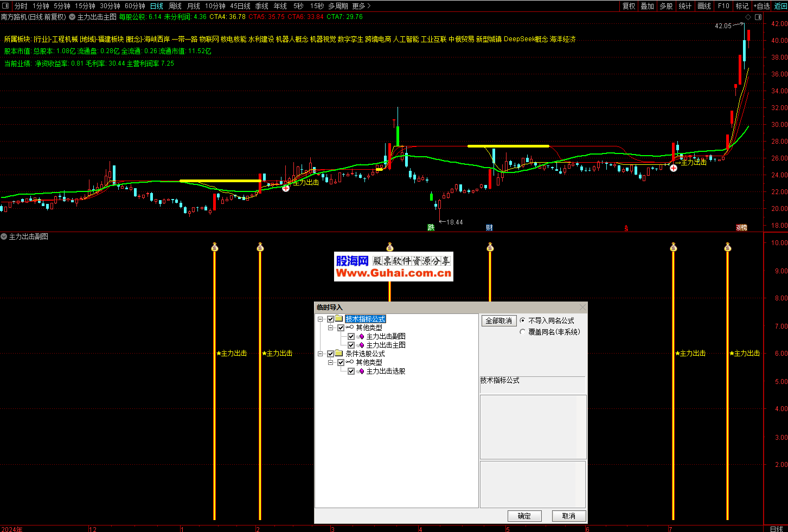Viewport: 788px width, 532px height.
Task: Click the red-cross buy signal near July
Action: point(673,168)
